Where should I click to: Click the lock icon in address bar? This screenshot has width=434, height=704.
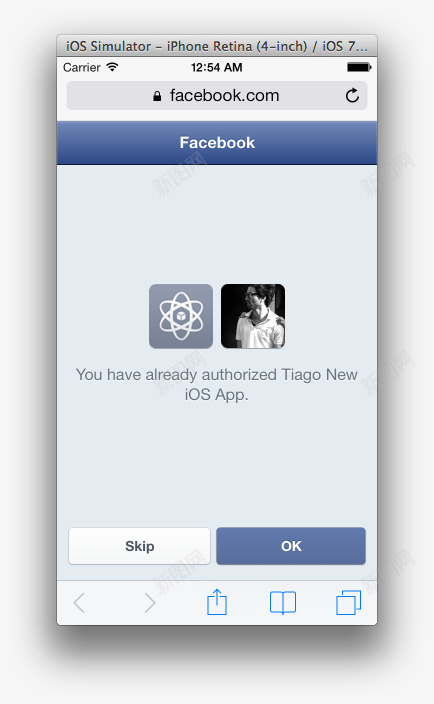coord(157,96)
